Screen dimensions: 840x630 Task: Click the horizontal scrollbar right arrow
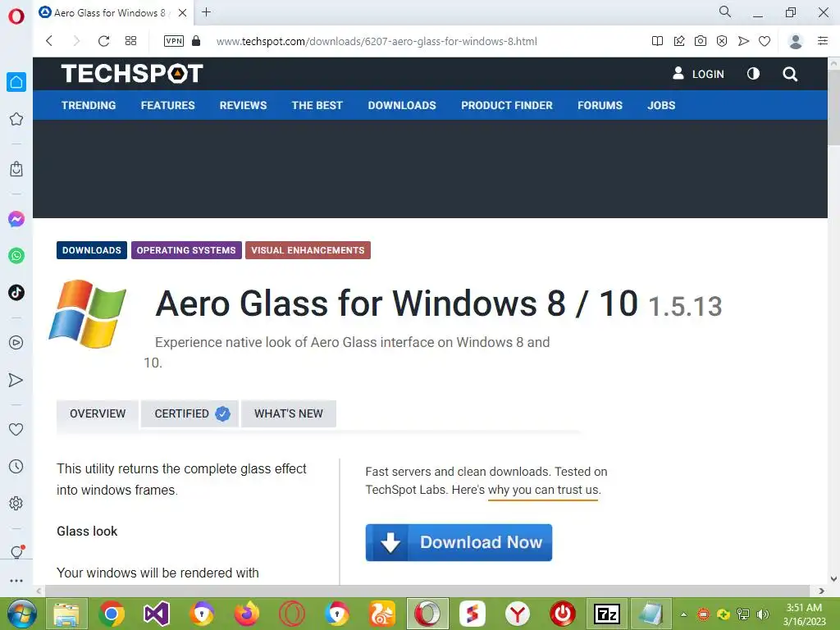click(822, 591)
